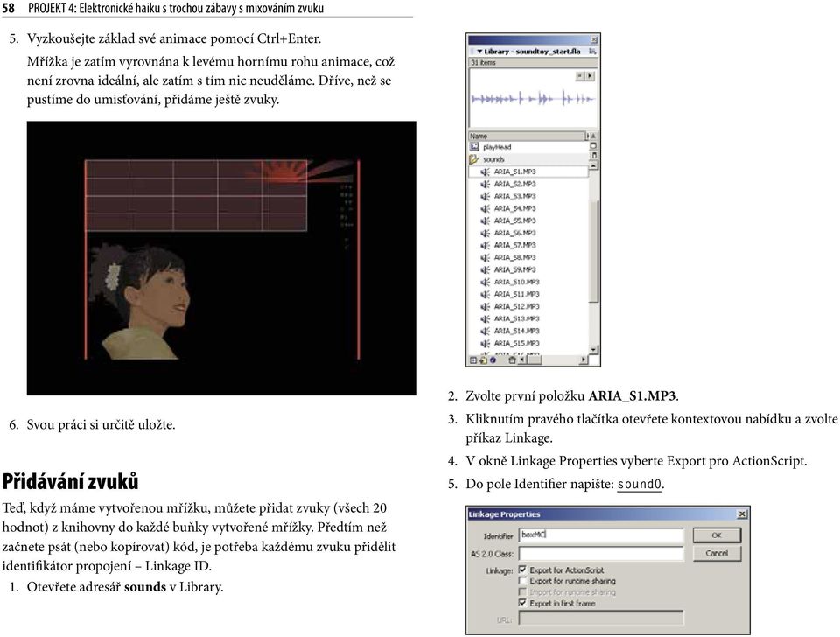Click the New Folder icon in the Library footer
The height and width of the screenshot is (637, 840).
pyautogui.click(x=483, y=360)
